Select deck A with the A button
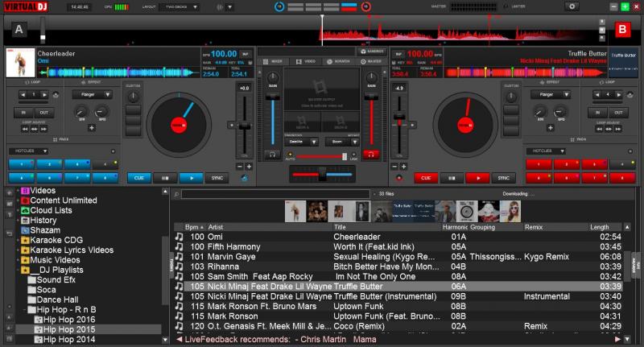Screen dimensions: 644x347 point(19,30)
